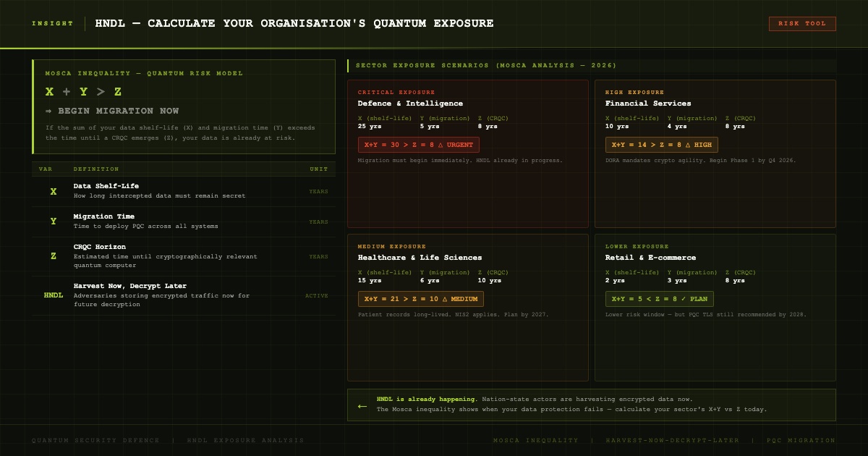The image size is (868, 456).
Task: Click YEARS unit in Migration Time row
Action: point(319,222)
